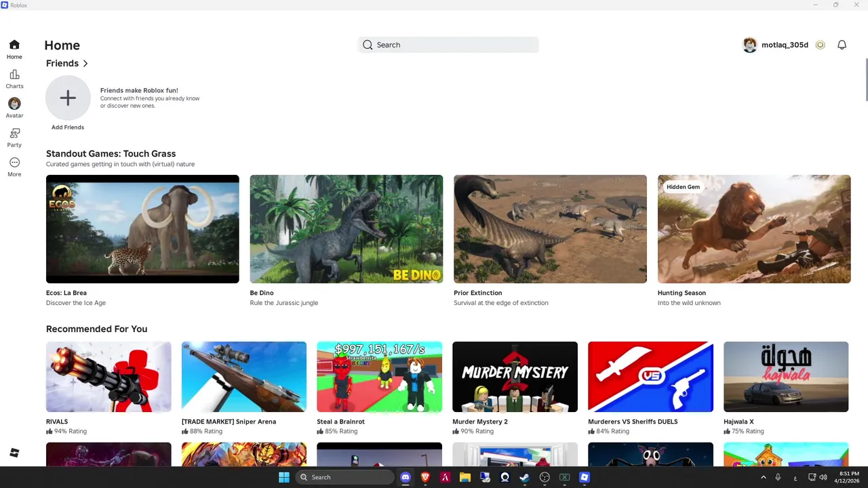Click the Ecos: La Brea title
The height and width of the screenshot is (488, 868).
[66, 293]
